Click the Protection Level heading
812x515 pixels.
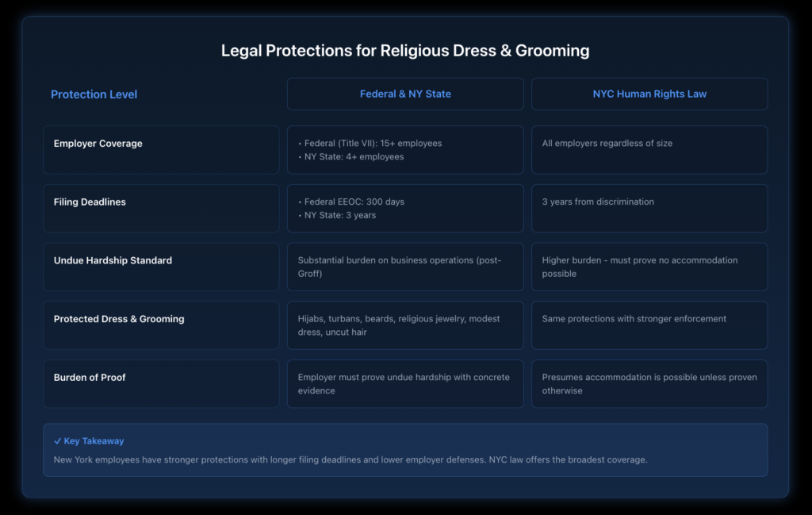pyautogui.click(x=94, y=94)
